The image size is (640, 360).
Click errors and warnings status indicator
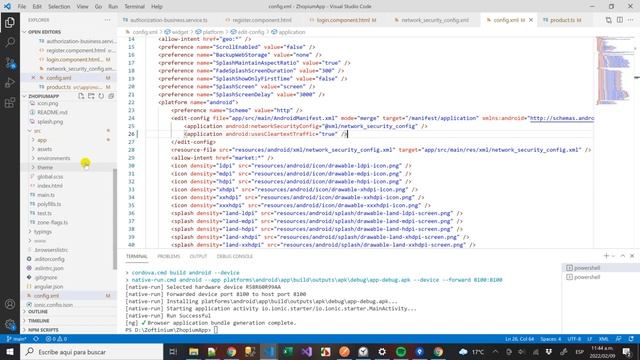point(56,339)
